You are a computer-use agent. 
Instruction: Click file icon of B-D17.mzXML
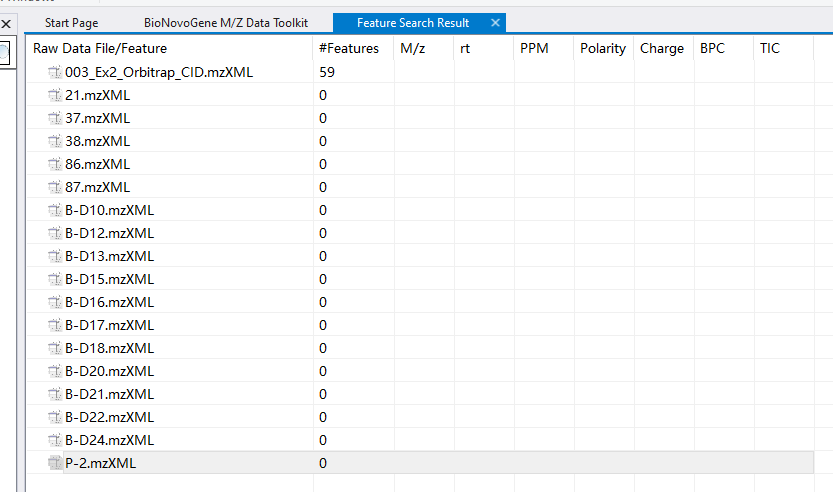pyautogui.click(x=55, y=325)
